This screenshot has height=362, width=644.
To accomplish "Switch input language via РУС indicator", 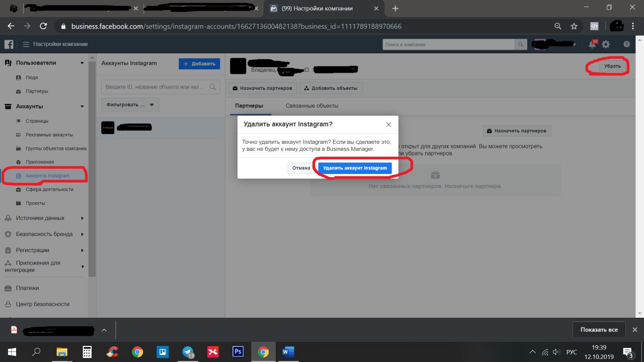I will tap(572, 351).
